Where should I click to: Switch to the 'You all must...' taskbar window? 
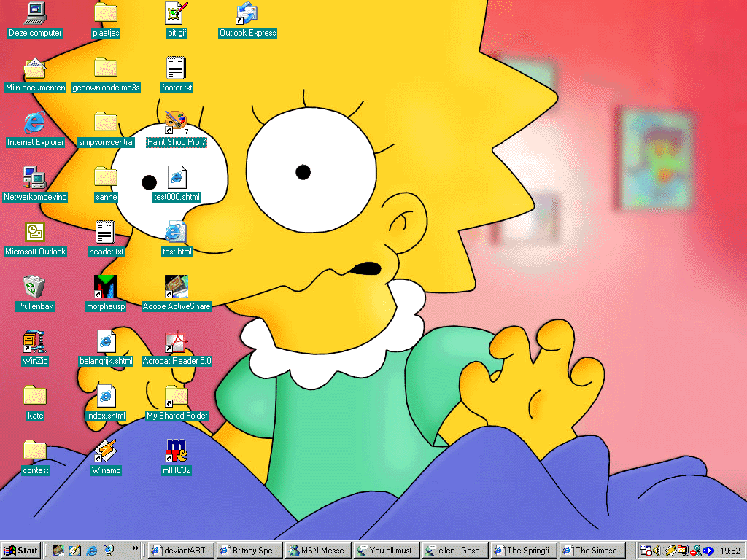387,551
